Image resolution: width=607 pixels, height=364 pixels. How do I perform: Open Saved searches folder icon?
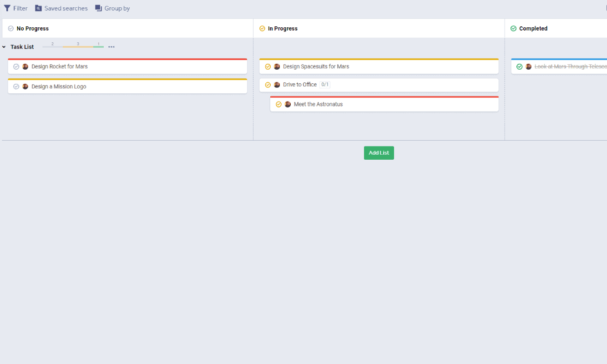click(38, 8)
